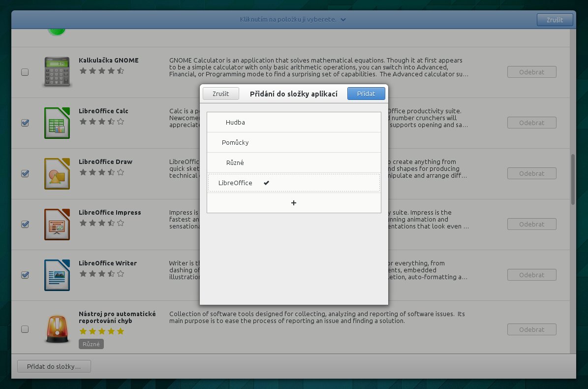Click Přidat do složky… button
This screenshot has width=588, height=389.
click(x=54, y=366)
